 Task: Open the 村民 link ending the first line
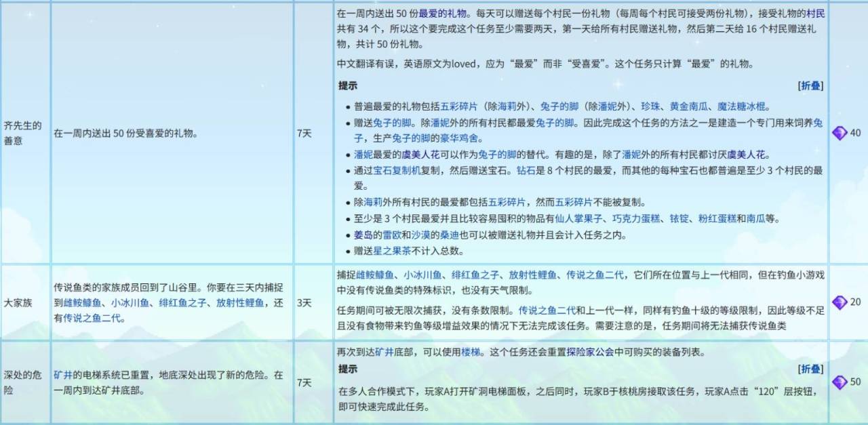point(816,14)
